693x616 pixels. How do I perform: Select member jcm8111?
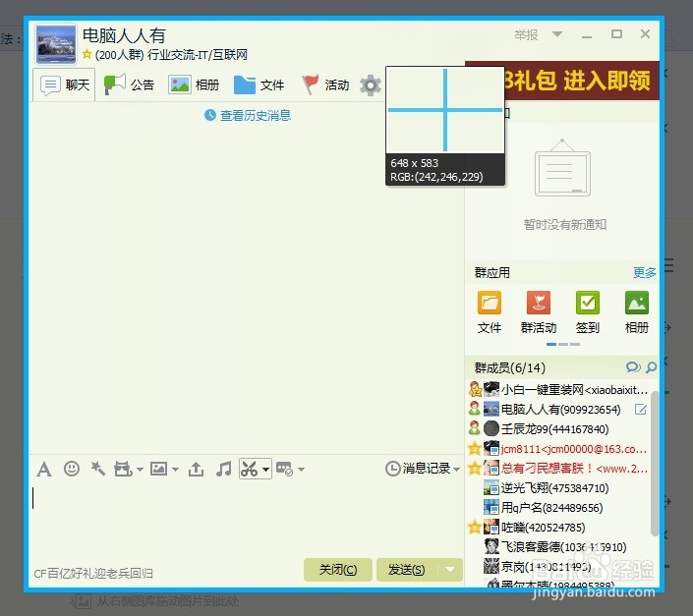[558, 449]
